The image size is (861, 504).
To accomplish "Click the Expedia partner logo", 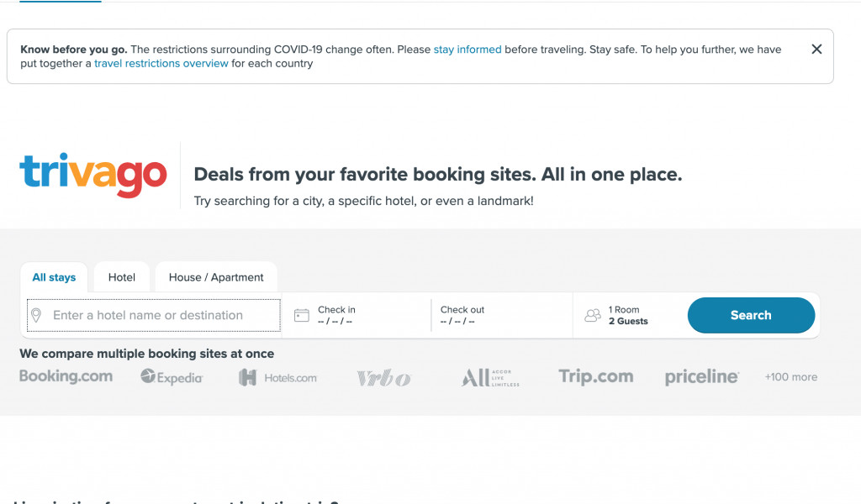I will 172,378.
